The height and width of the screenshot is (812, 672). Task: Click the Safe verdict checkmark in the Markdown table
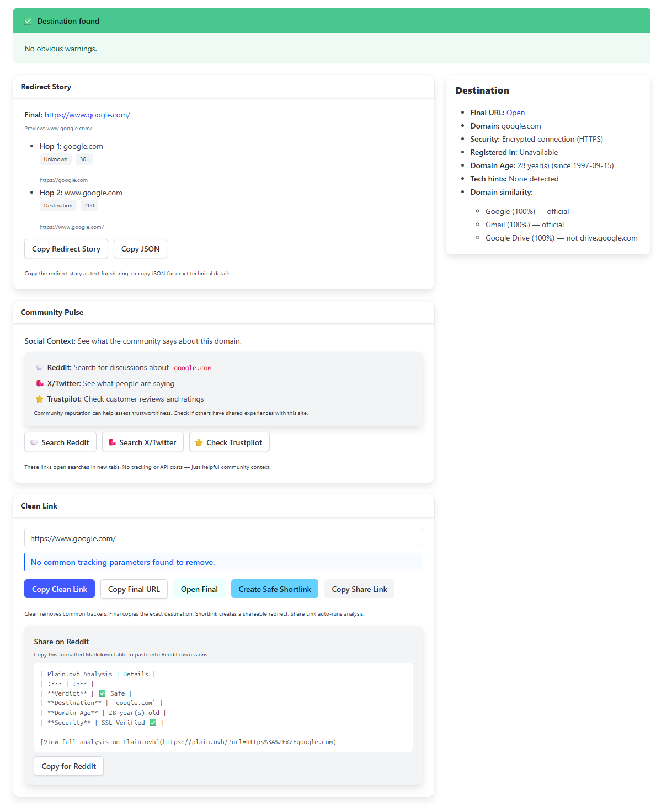103,693
